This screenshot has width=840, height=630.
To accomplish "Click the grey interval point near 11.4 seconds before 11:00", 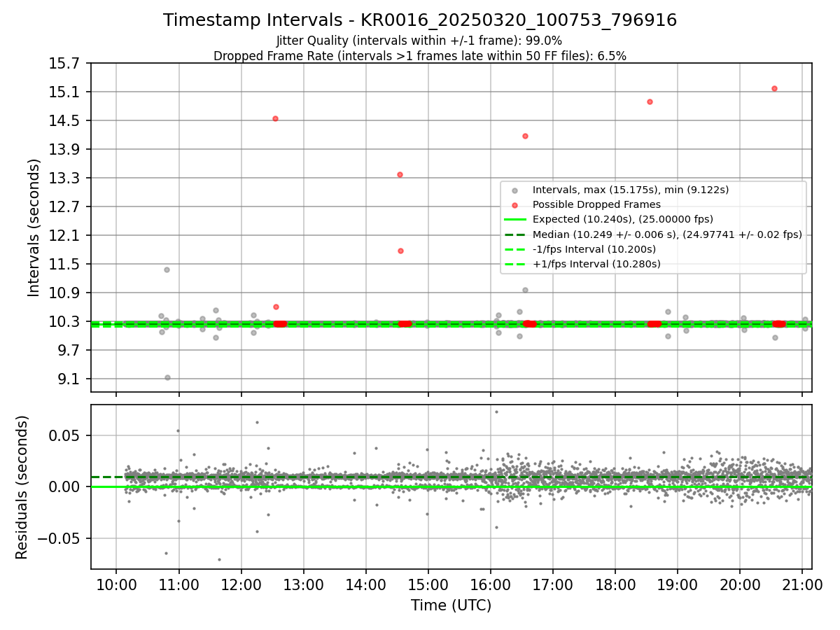I will tap(167, 269).
